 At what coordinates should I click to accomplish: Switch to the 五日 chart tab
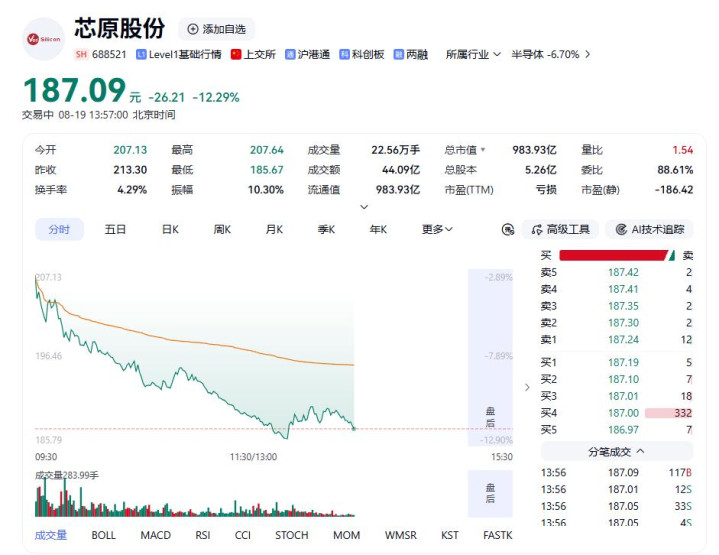tap(115, 229)
